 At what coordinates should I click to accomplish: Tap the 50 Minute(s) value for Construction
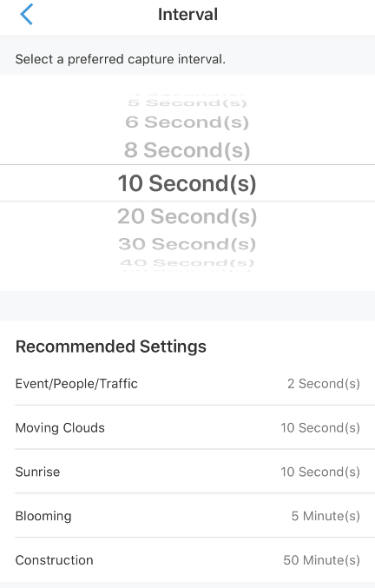coord(321,560)
